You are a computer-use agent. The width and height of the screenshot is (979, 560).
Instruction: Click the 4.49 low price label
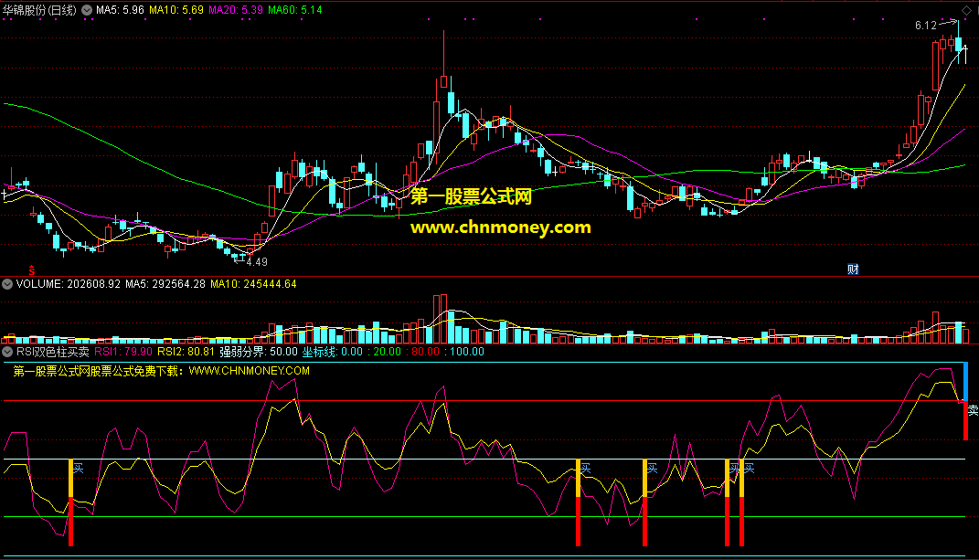pos(257,262)
